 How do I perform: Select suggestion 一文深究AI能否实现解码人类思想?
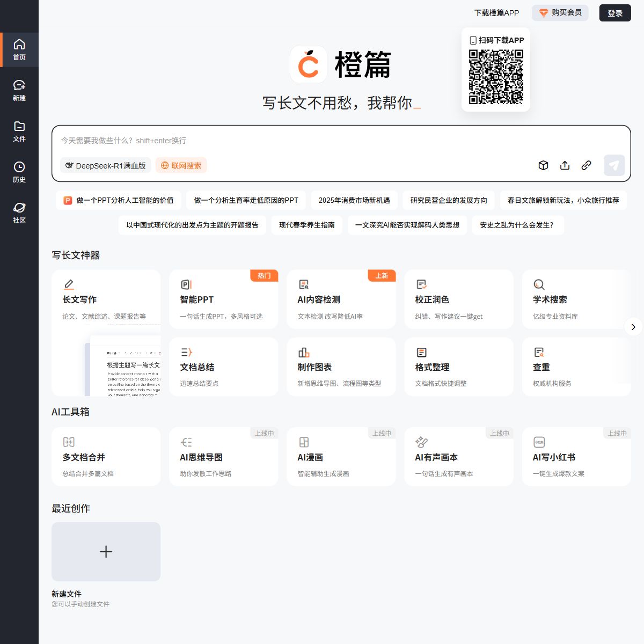(x=407, y=225)
